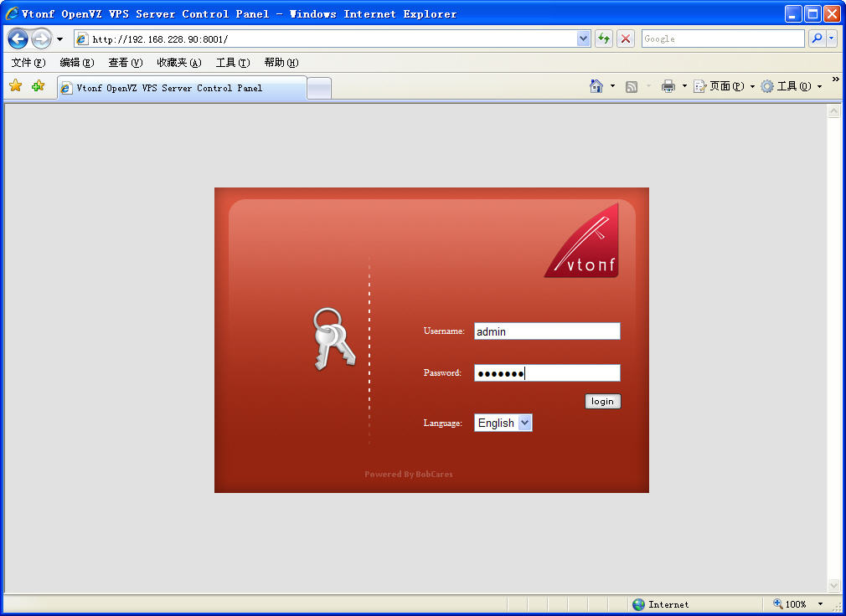The width and height of the screenshot is (846, 616).
Task: Click the page scrollbar up arrow
Action: tap(833, 111)
